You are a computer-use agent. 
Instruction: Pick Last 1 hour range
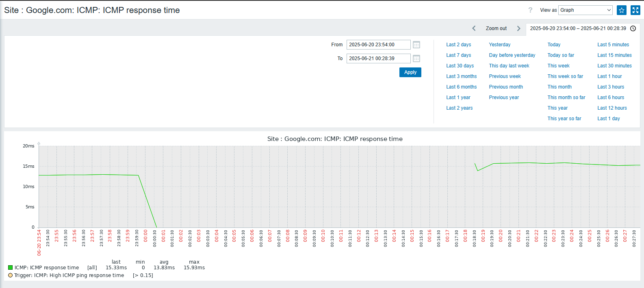click(x=609, y=76)
